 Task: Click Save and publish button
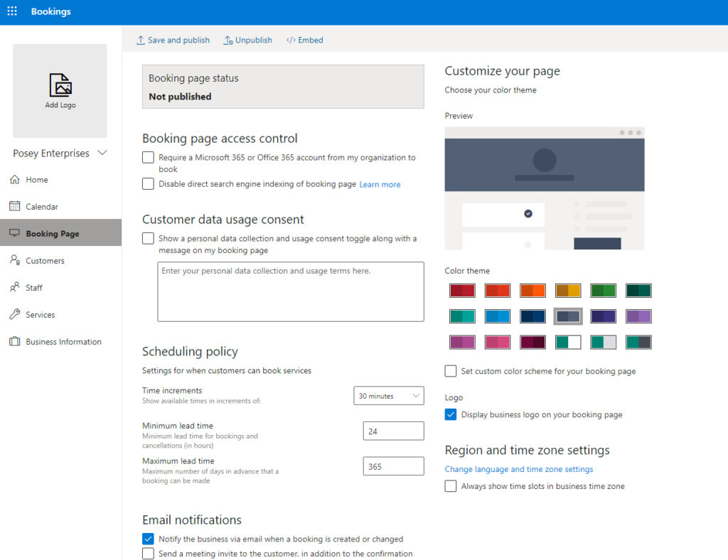click(173, 41)
